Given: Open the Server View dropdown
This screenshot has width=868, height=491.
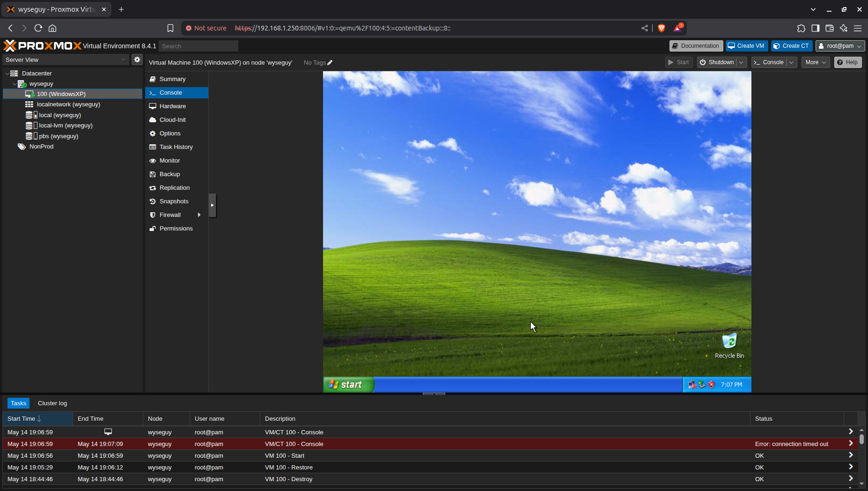Looking at the screenshot, I should tap(124, 60).
